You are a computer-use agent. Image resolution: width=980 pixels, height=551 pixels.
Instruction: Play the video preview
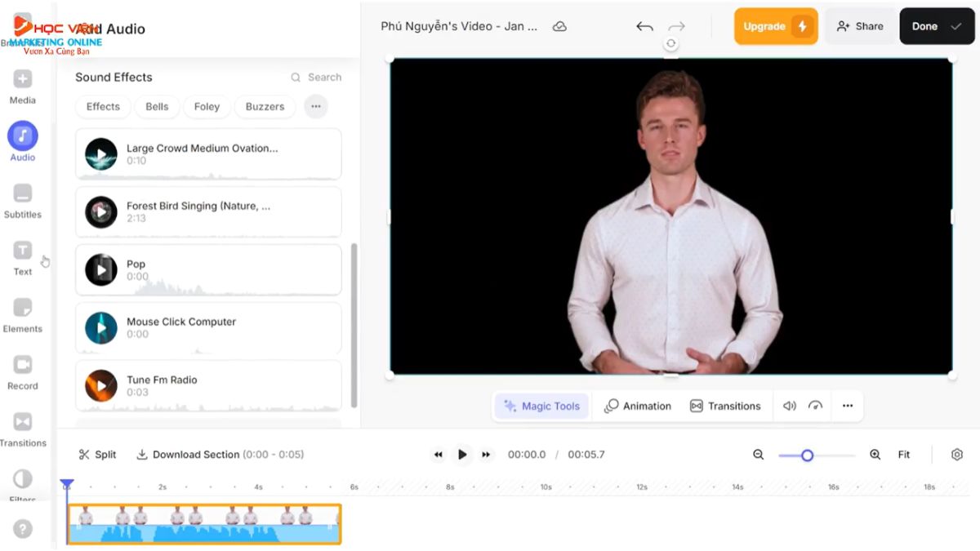click(462, 455)
